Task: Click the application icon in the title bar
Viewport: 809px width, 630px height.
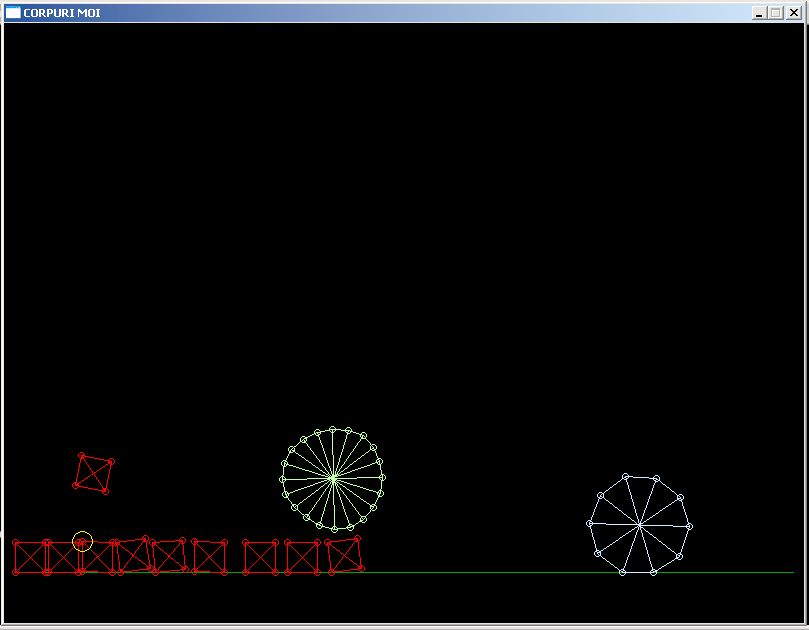Action: [x=13, y=12]
